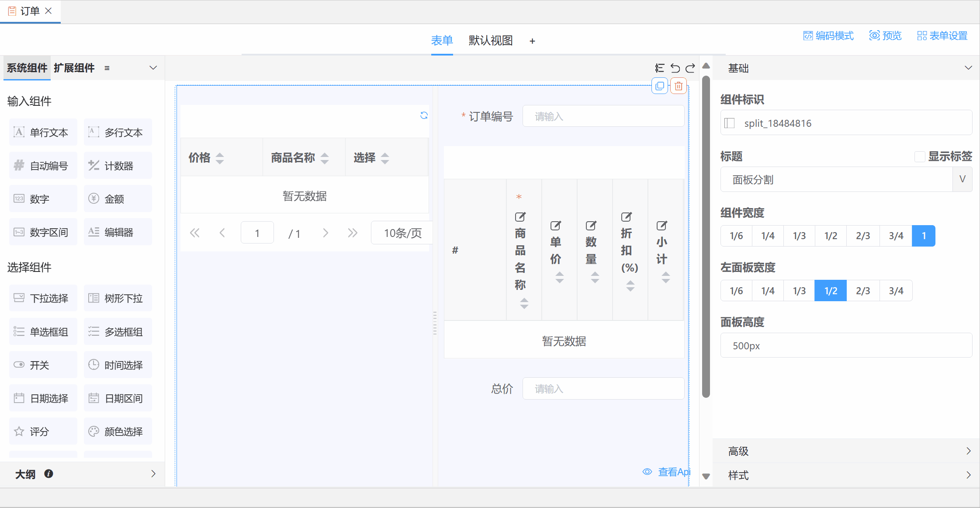This screenshot has width=980, height=508.
Task: Switch to the 默认视图 tab
Action: pos(490,41)
